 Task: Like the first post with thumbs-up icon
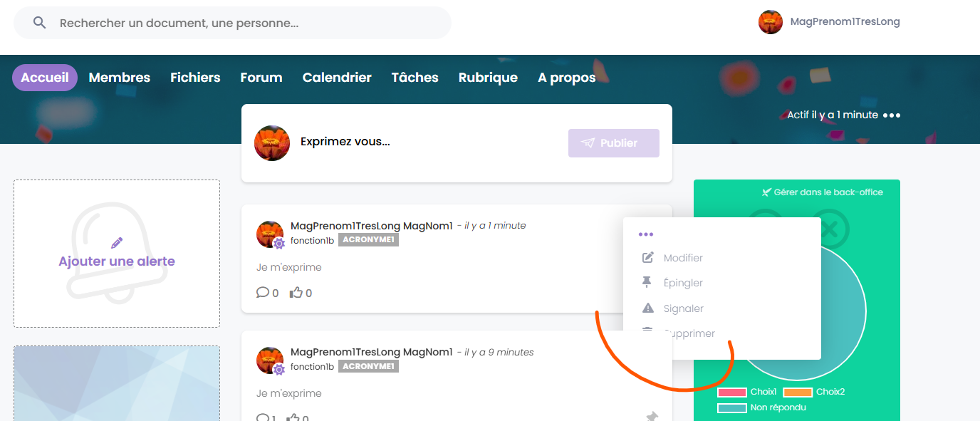click(x=296, y=292)
